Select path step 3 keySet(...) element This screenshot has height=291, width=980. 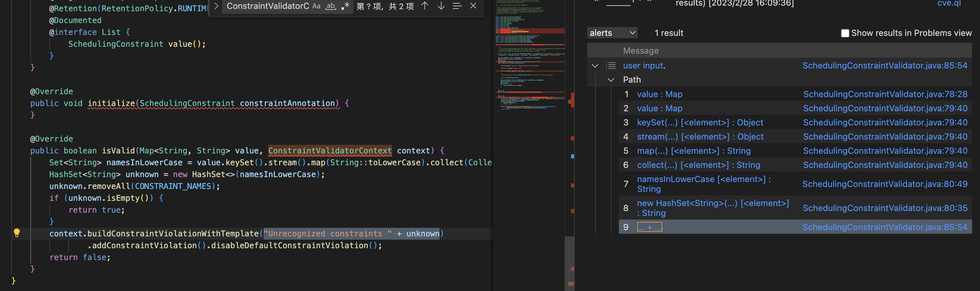click(700, 122)
